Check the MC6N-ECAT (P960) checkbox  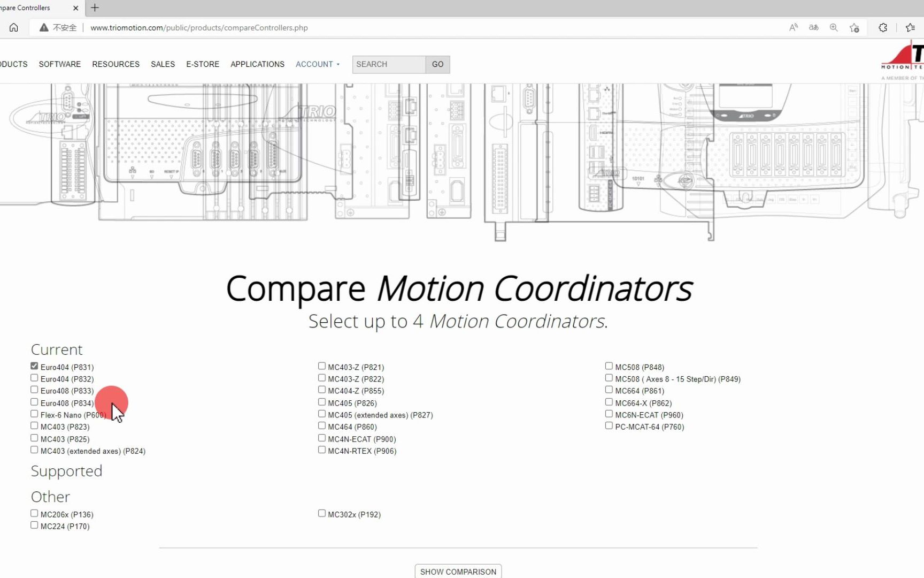609,414
